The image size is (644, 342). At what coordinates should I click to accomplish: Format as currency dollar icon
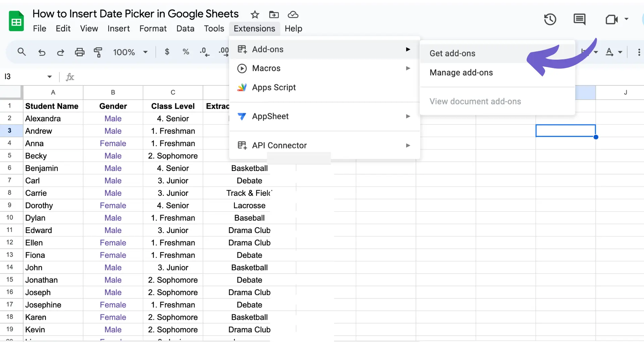pyautogui.click(x=167, y=52)
